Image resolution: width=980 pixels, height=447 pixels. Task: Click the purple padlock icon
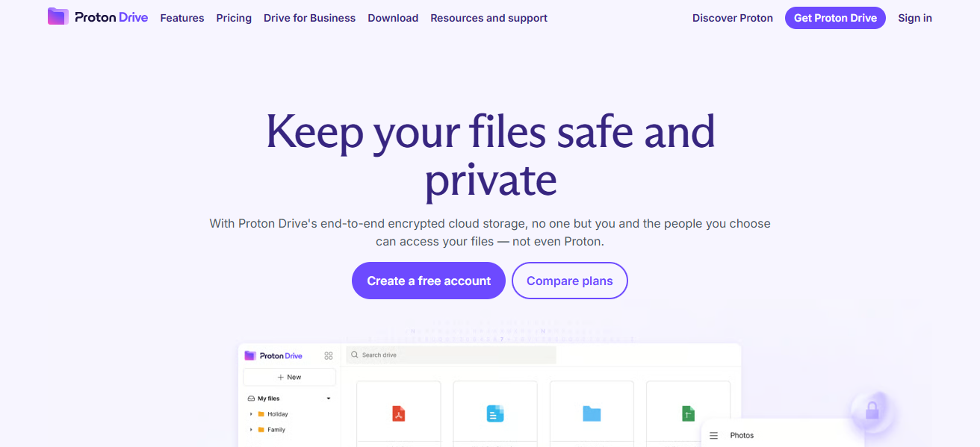tap(872, 410)
